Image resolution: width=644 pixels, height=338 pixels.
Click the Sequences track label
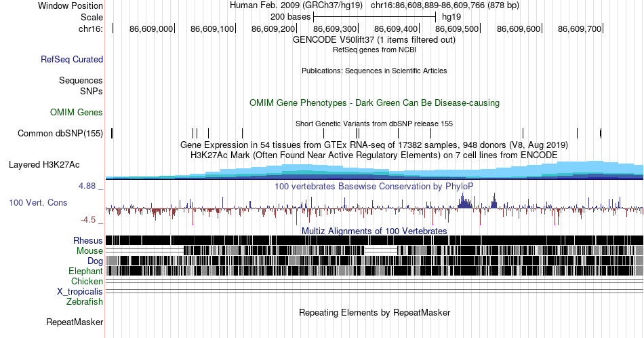81,80
